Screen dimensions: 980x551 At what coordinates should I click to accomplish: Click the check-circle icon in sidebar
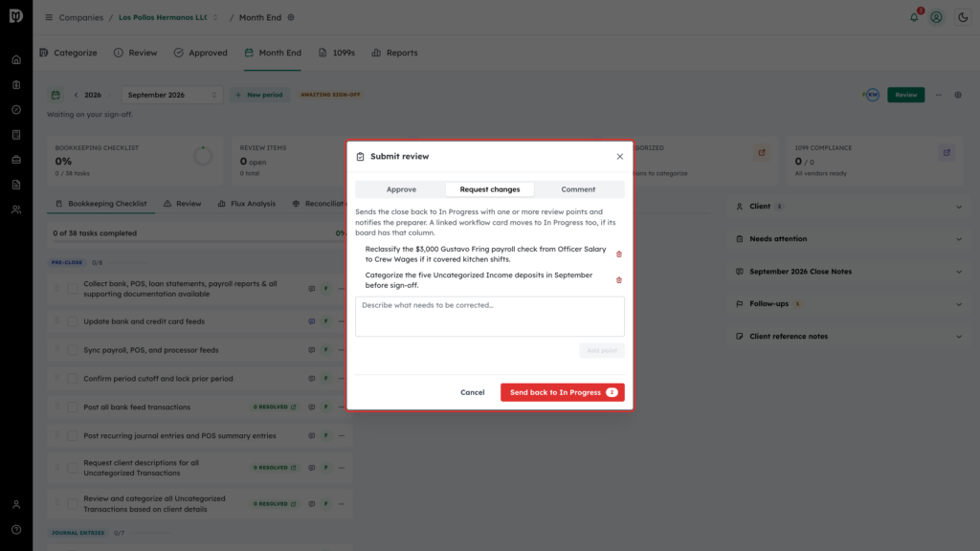click(16, 110)
